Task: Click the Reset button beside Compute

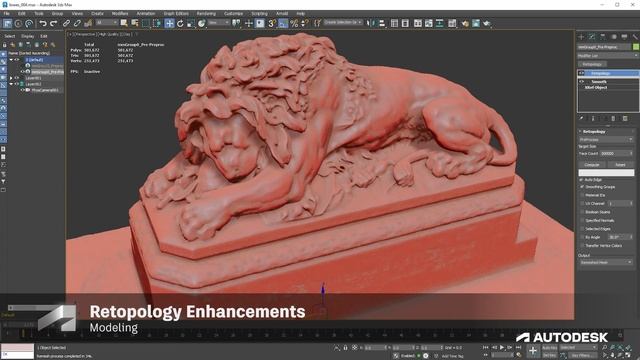Action: click(x=620, y=164)
